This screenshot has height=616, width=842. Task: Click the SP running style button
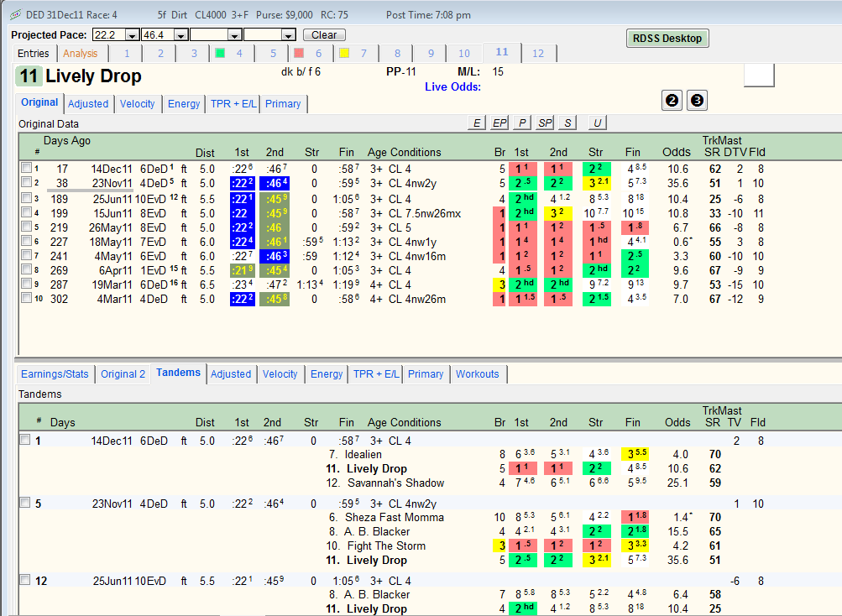[545, 123]
